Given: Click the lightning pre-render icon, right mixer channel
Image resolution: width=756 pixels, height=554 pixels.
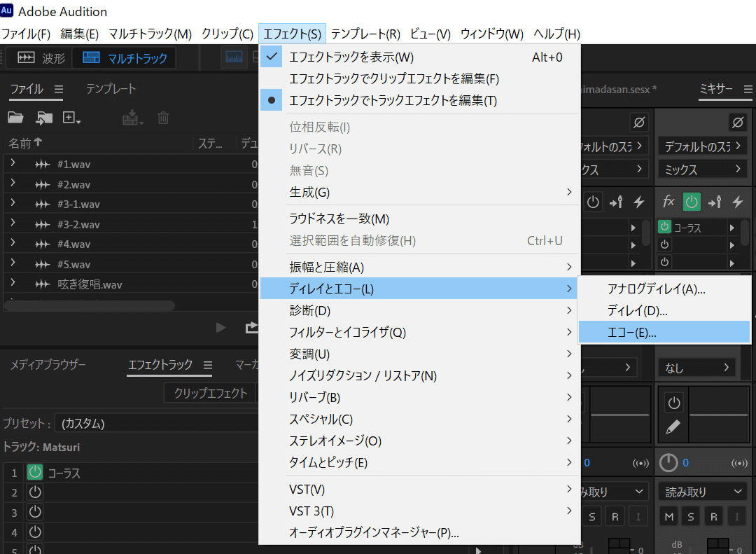Looking at the screenshot, I should 737,202.
